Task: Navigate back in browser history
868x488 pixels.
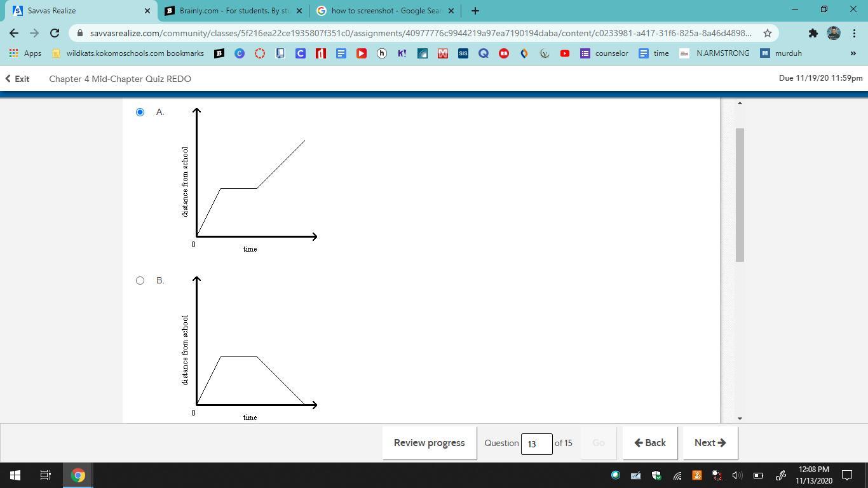Action: (14, 33)
